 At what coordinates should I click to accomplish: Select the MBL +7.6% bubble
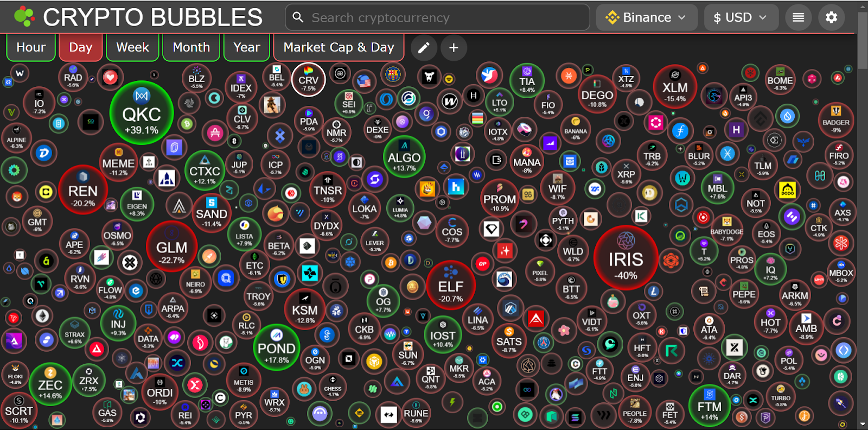pos(717,187)
